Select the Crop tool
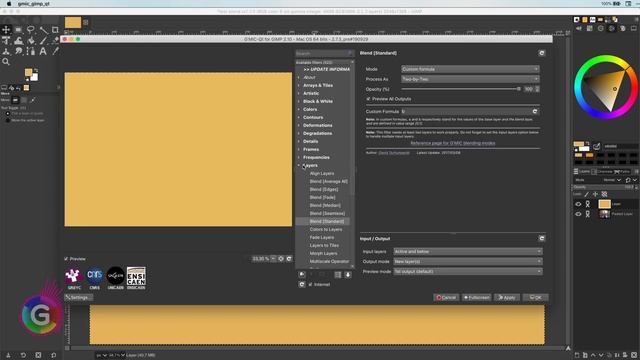This screenshot has height=360, width=640. 55,30
